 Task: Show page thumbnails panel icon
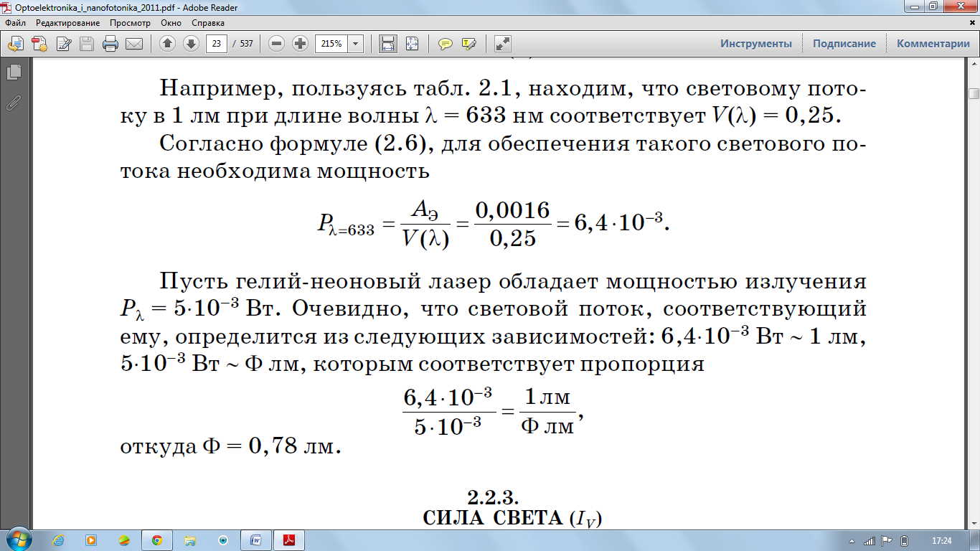tap(13, 72)
